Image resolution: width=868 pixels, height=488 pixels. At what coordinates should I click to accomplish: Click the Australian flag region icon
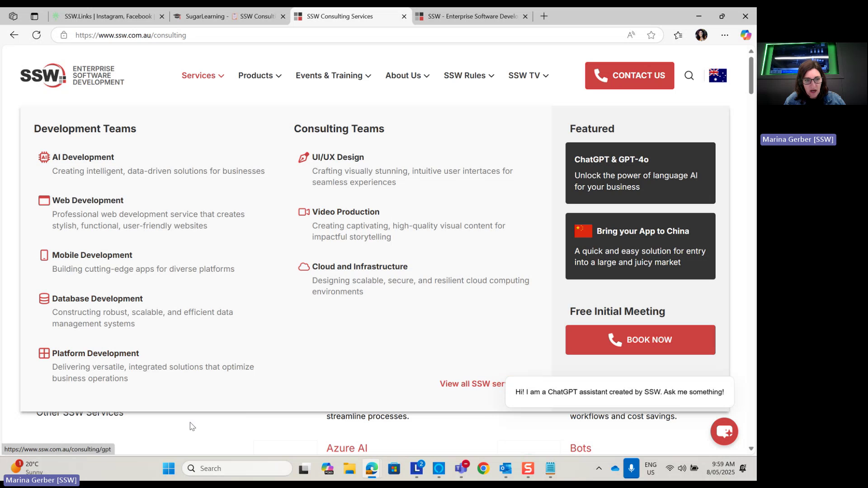(x=717, y=75)
